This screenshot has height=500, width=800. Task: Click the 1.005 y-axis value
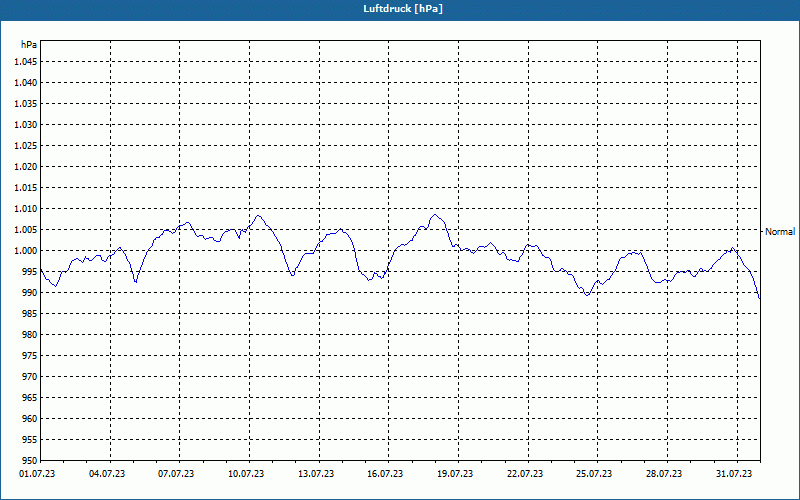coord(25,230)
